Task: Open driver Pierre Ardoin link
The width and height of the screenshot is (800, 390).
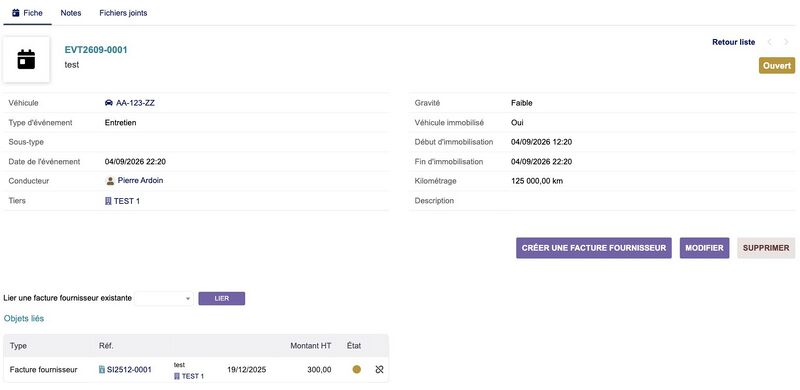Action: (x=140, y=181)
